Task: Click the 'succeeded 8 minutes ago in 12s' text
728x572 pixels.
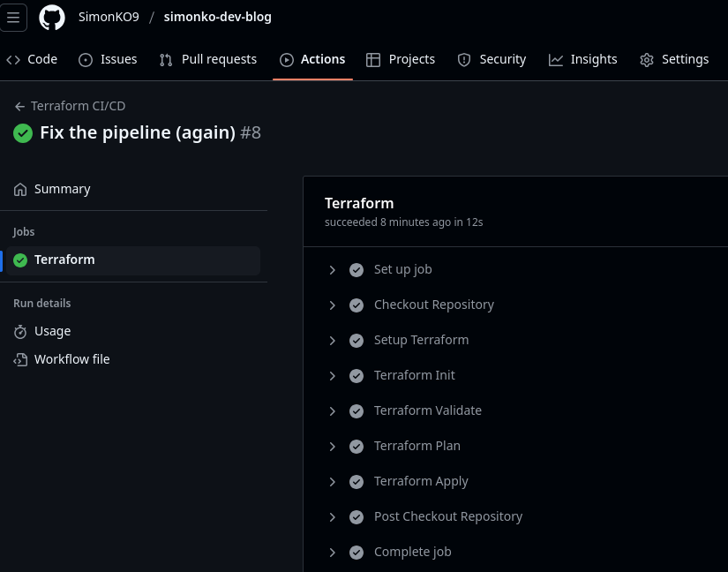Action: (x=404, y=222)
